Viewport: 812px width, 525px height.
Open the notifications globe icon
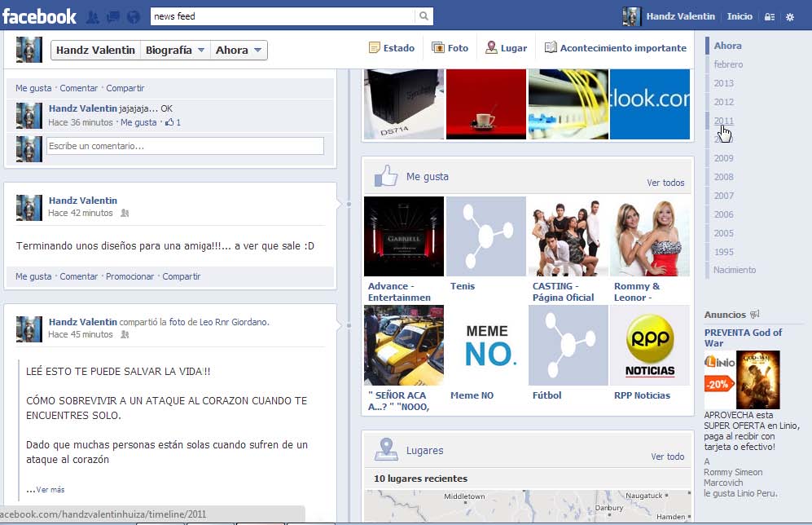[134, 16]
